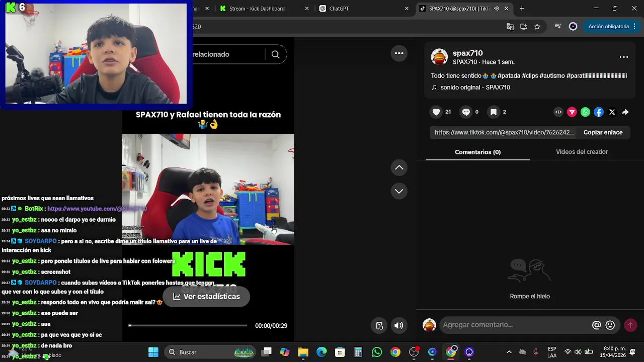Viewport: 644px width, 362px height.
Task: Open Microsoft Store from the taskbar
Action: coord(340,352)
